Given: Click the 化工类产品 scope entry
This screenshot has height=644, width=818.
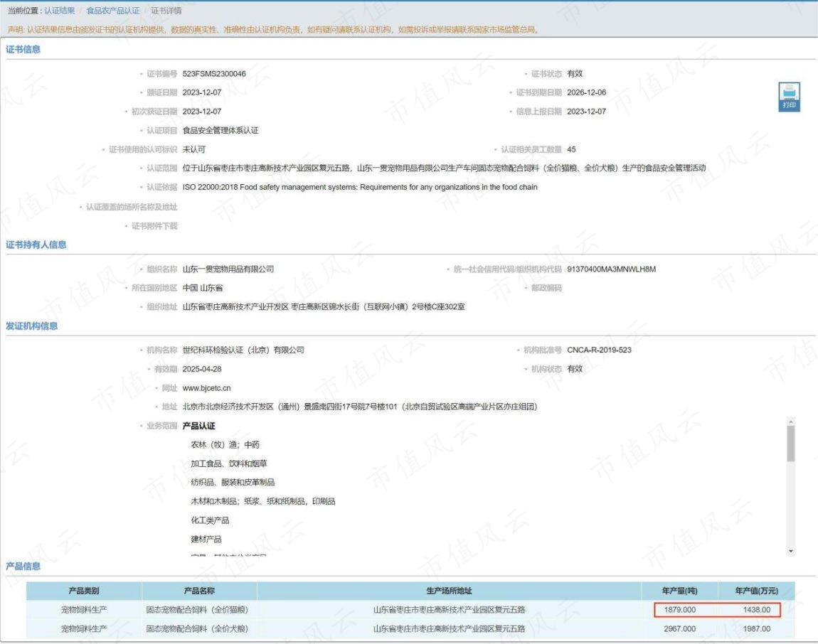Looking at the screenshot, I should pyautogui.click(x=210, y=520).
